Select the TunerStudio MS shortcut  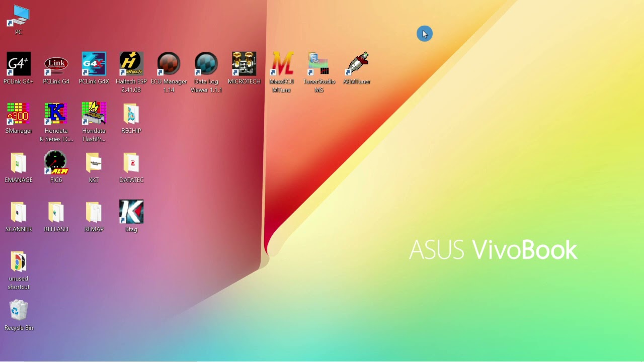(x=319, y=72)
